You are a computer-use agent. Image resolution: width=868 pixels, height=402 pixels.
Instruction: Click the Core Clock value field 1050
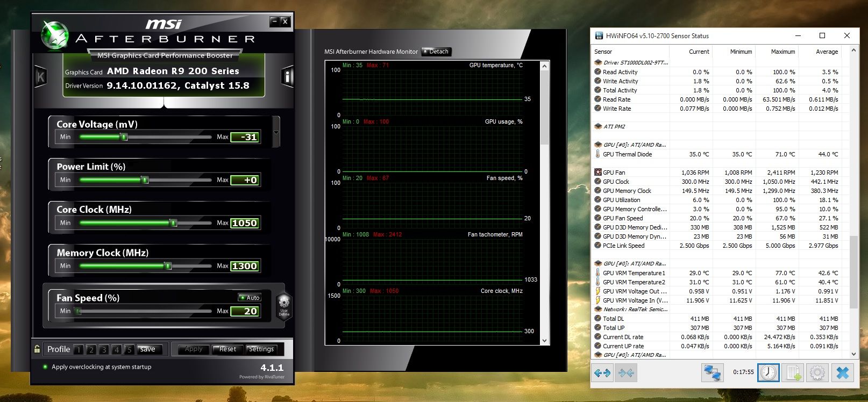tap(245, 223)
